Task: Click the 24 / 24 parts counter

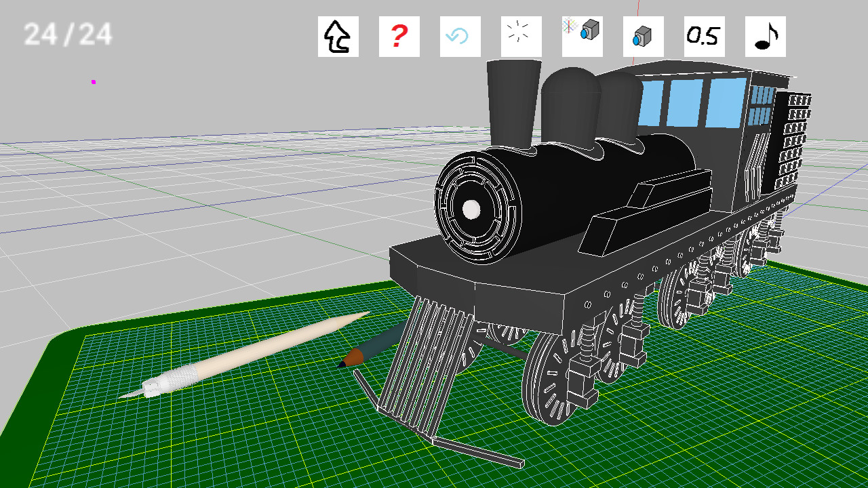Action: (68, 34)
